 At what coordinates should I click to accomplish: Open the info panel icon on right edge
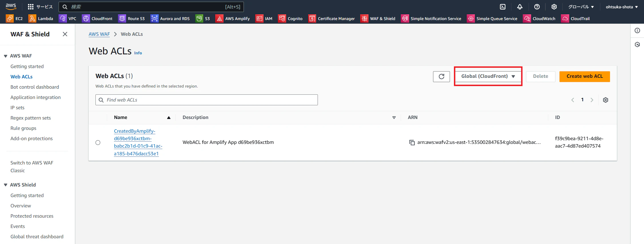[637, 31]
